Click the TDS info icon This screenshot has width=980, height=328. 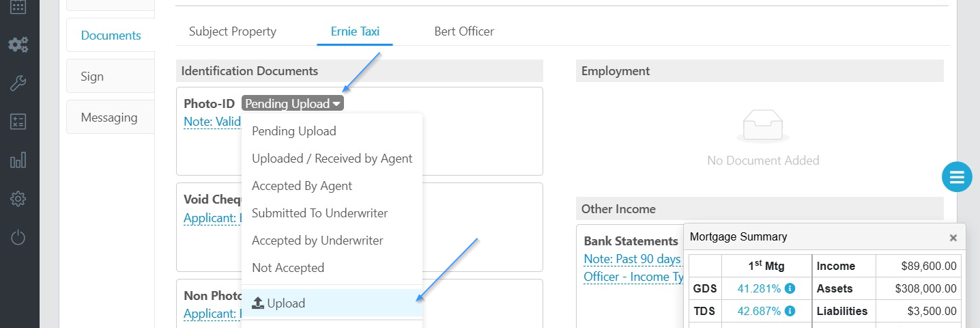(x=790, y=311)
